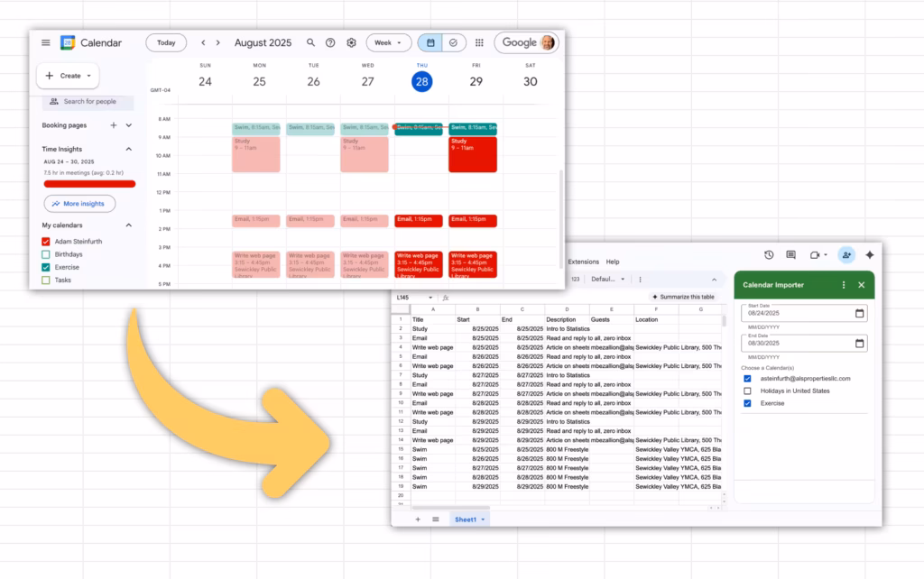The image size is (924, 579).
Task: Click the Start Date input field
Action: pyautogui.click(x=804, y=313)
